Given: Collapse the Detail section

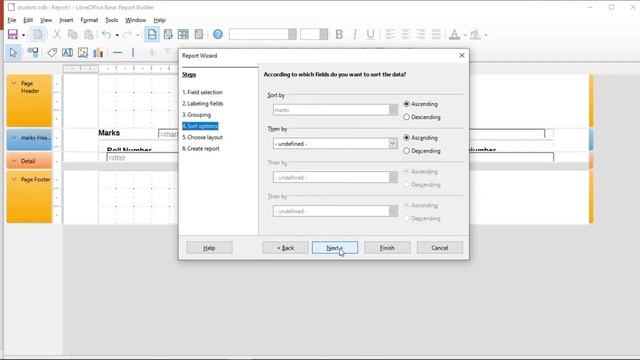Looking at the screenshot, I should pos(14,161).
